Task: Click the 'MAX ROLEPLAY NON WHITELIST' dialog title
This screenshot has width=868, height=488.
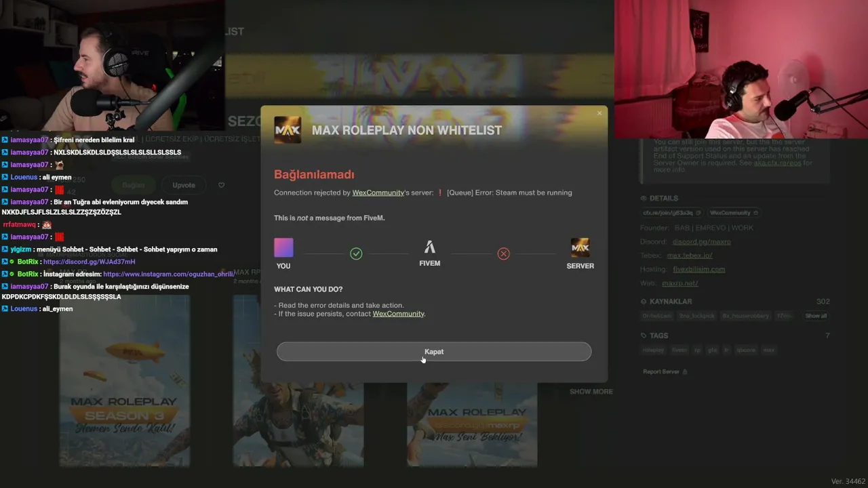Action: click(x=407, y=130)
